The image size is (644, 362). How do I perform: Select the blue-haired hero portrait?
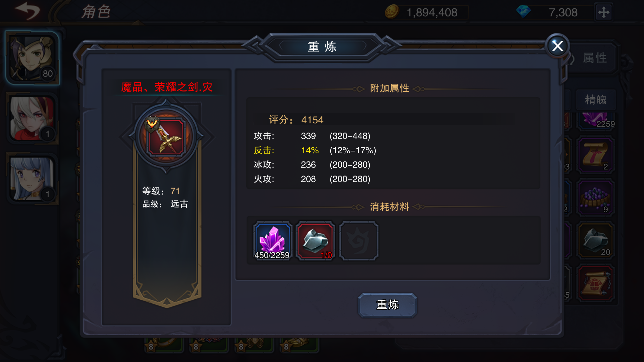pyautogui.click(x=32, y=179)
